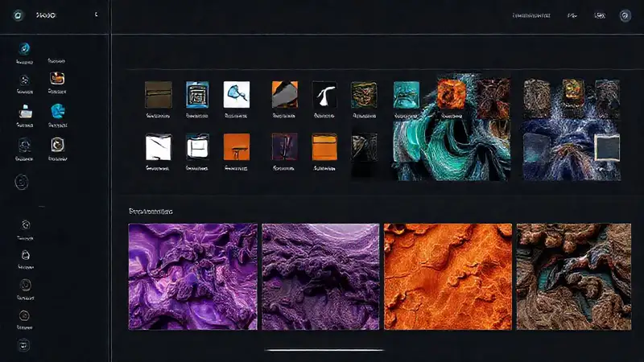Select the matte purple rocky texture preview
644x362 pixels.
pos(320,277)
